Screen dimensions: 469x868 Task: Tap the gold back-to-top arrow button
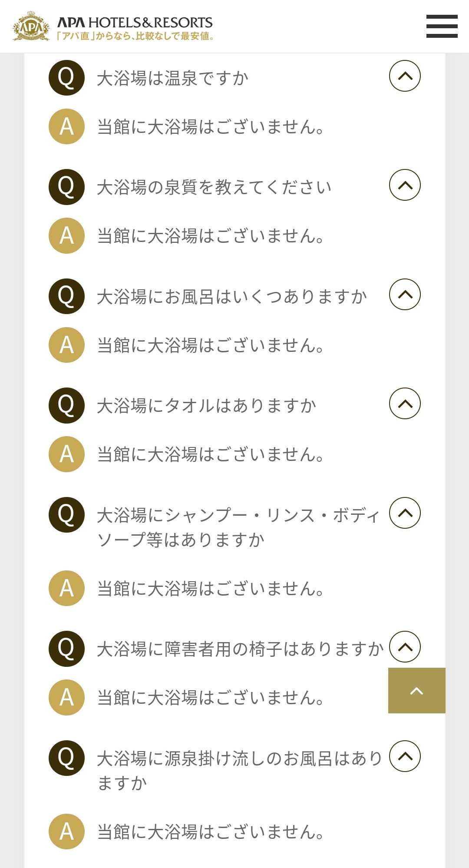(x=416, y=690)
